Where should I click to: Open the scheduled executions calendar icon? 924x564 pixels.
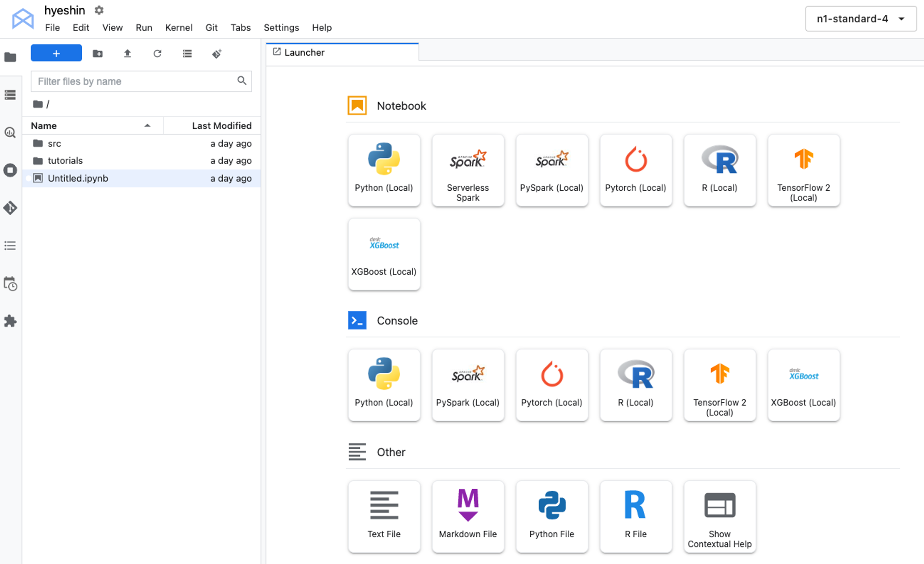tap(10, 283)
